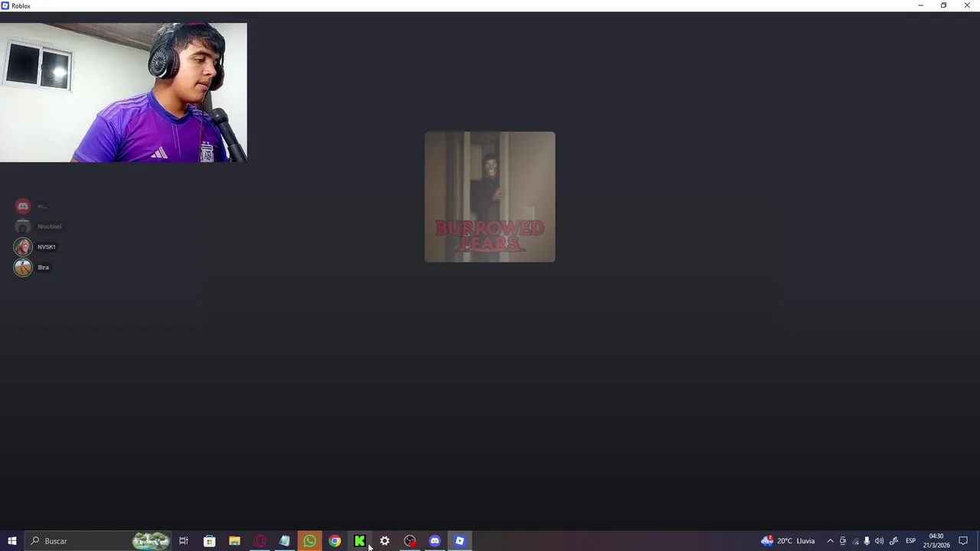Click the search highlights landscape image

click(x=151, y=541)
